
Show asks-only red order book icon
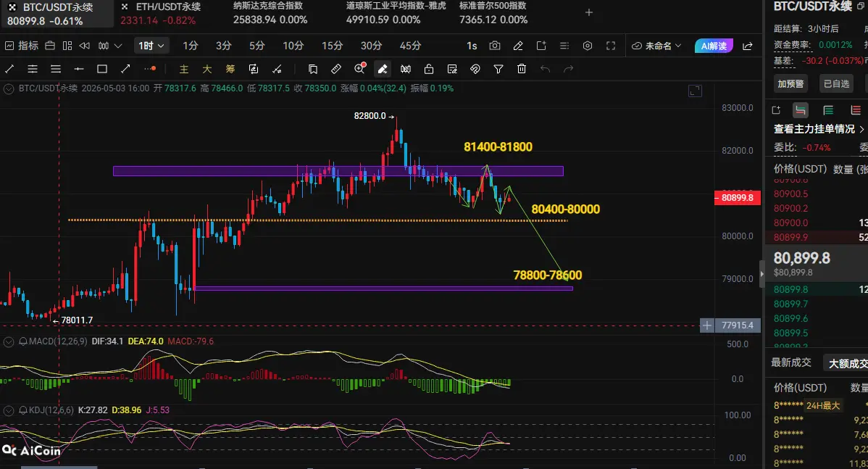855,110
